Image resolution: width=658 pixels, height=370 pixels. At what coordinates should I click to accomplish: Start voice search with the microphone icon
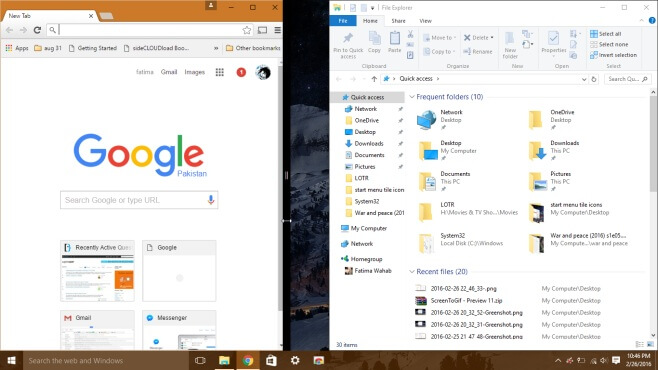(211, 200)
